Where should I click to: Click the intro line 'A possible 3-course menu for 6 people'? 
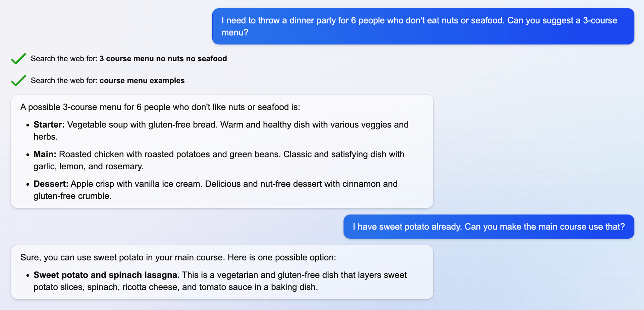pyautogui.click(x=160, y=107)
